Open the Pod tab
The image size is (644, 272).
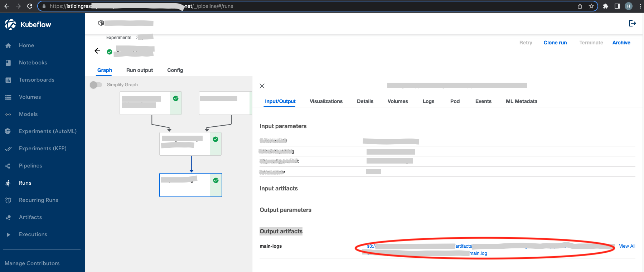pos(455,101)
